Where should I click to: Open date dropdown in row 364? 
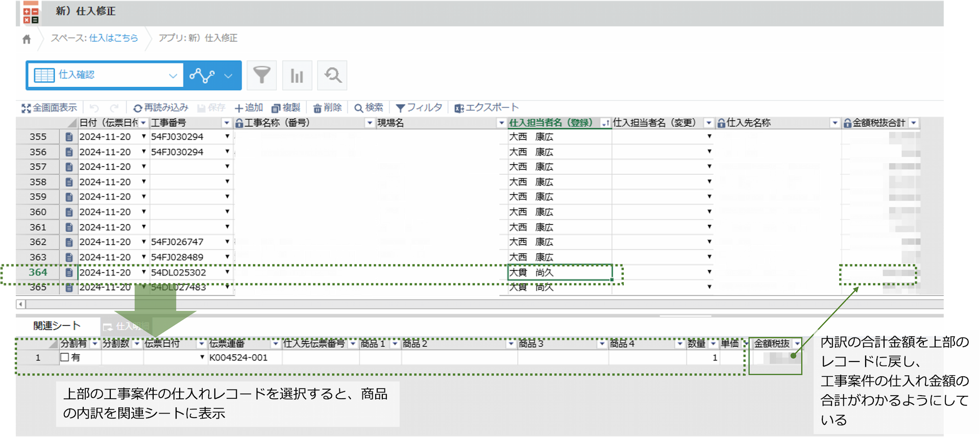(x=144, y=272)
